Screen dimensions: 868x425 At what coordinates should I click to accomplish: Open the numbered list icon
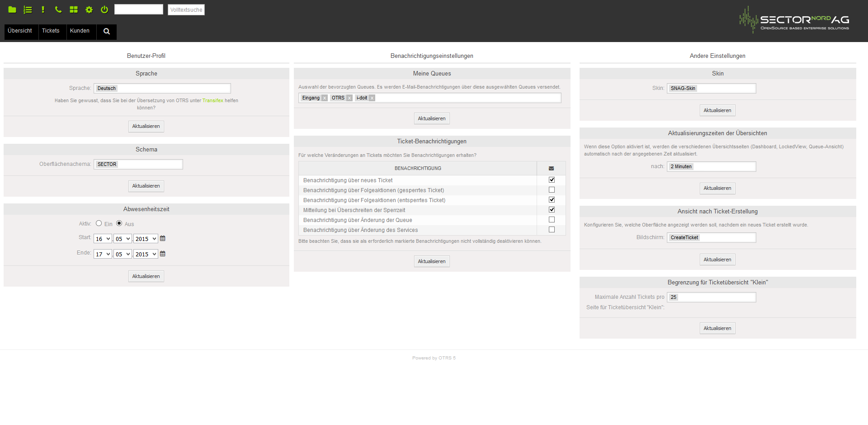pyautogui.click(x=28, y=9)
